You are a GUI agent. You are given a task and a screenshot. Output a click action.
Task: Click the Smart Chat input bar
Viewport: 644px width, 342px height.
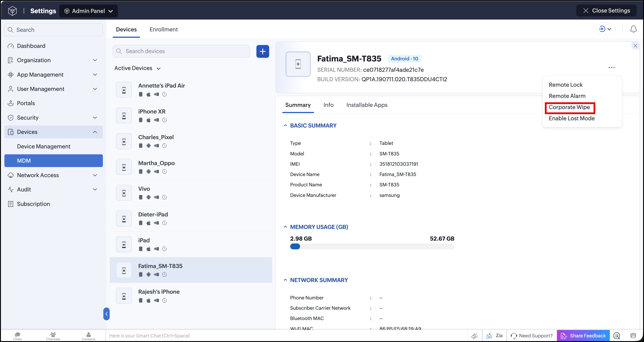tap(286, 336)
